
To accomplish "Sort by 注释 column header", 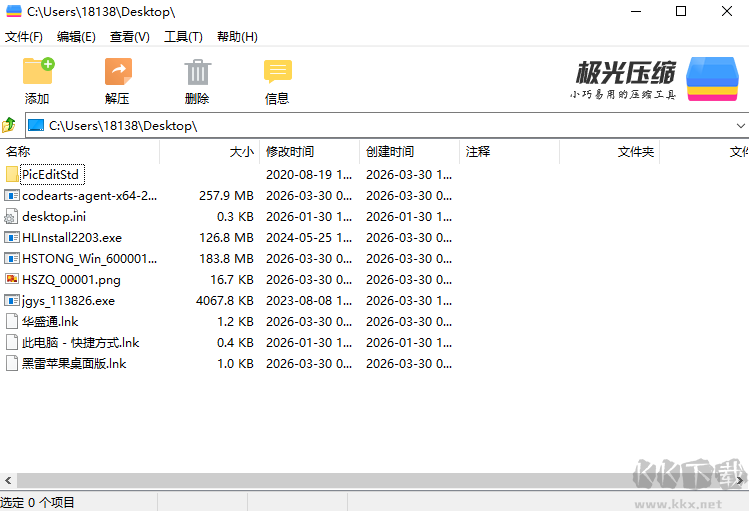I will 509,152.
